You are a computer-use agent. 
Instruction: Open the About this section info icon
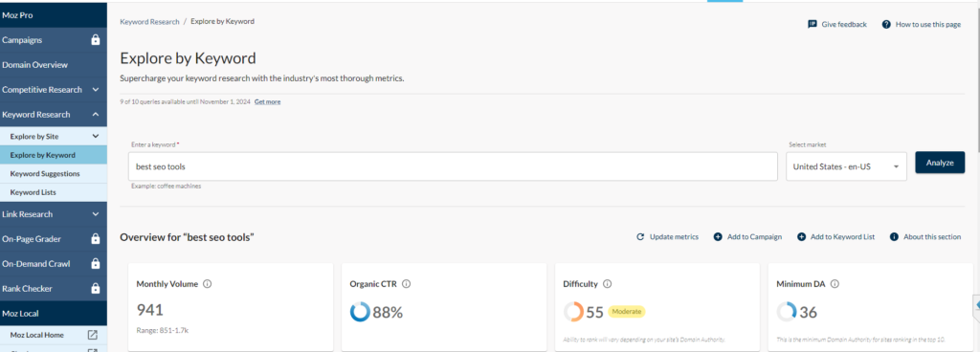click(895, 237)
